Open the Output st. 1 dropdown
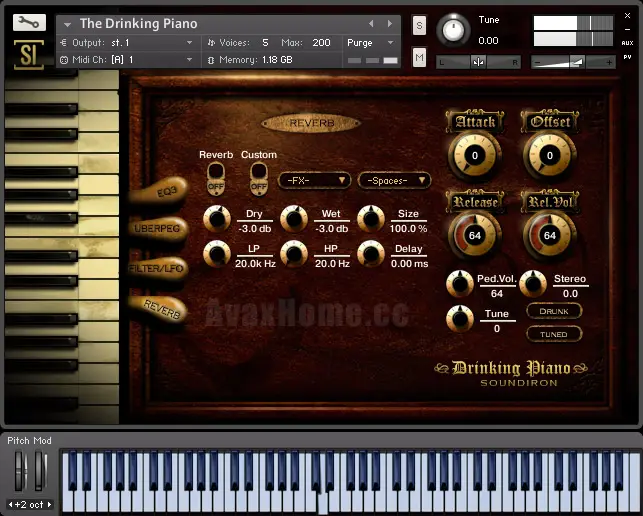 pos(189,43)
